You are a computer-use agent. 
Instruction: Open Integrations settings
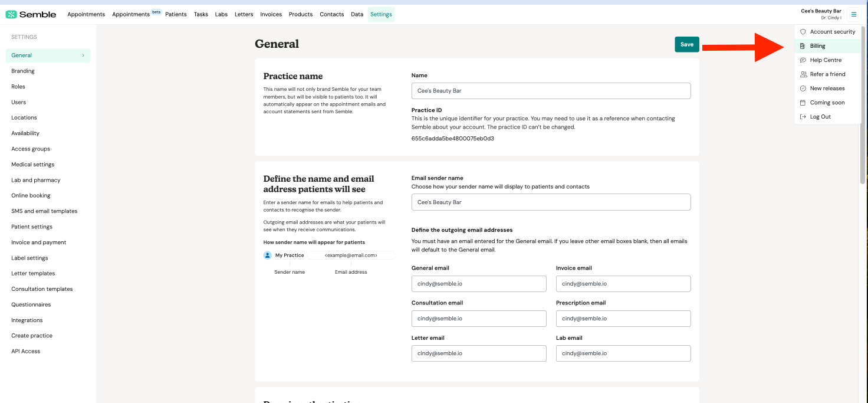coord(27,320)
